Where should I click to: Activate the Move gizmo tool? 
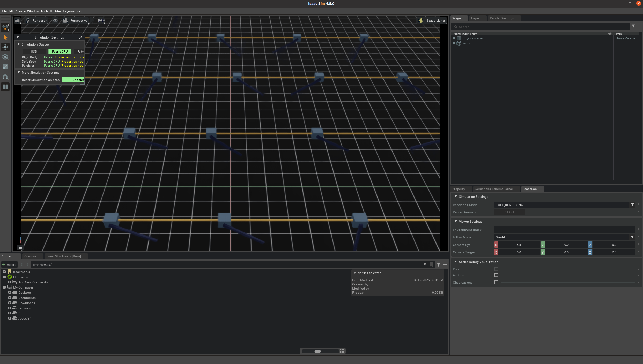click(5, 47)
